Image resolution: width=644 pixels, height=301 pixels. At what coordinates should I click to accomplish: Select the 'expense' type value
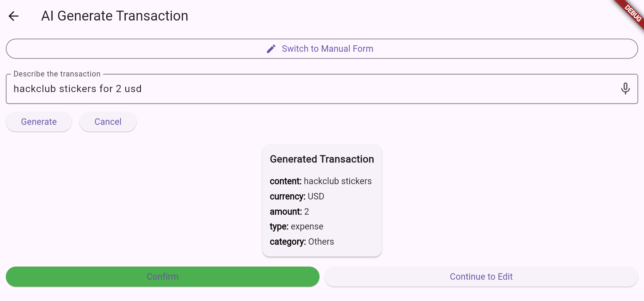[307, 226]
